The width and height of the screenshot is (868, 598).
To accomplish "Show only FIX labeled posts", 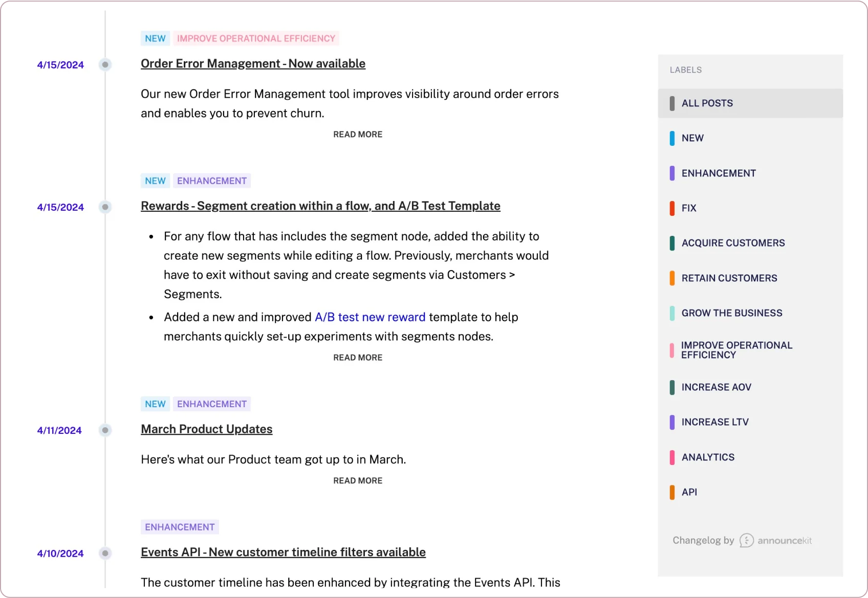I will tap(688, 208).
